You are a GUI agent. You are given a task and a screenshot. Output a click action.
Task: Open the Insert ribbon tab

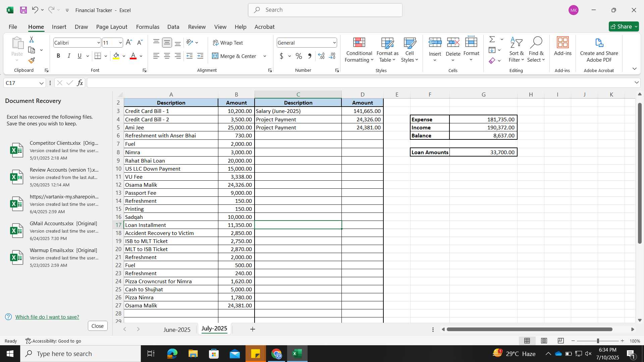click(59, 27)
